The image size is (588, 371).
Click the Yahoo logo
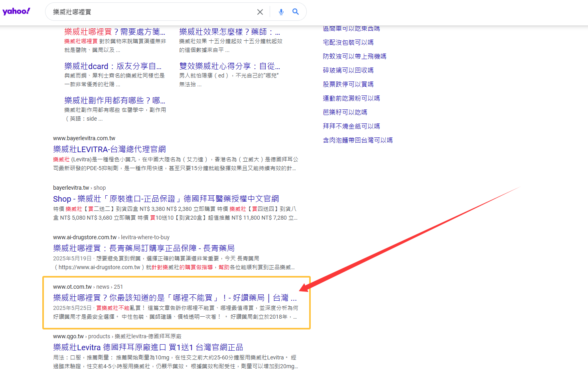(16, 11)
